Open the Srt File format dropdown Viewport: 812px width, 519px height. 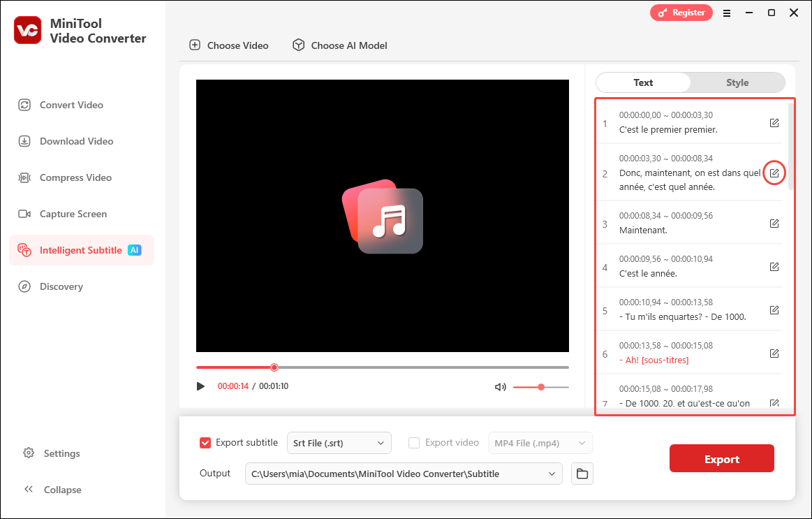(x=339, y=442)
